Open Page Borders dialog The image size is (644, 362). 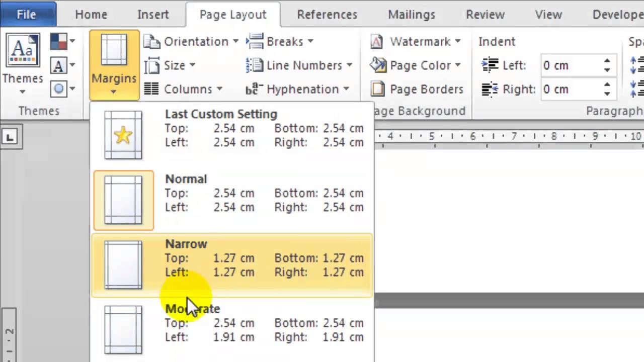417,89
